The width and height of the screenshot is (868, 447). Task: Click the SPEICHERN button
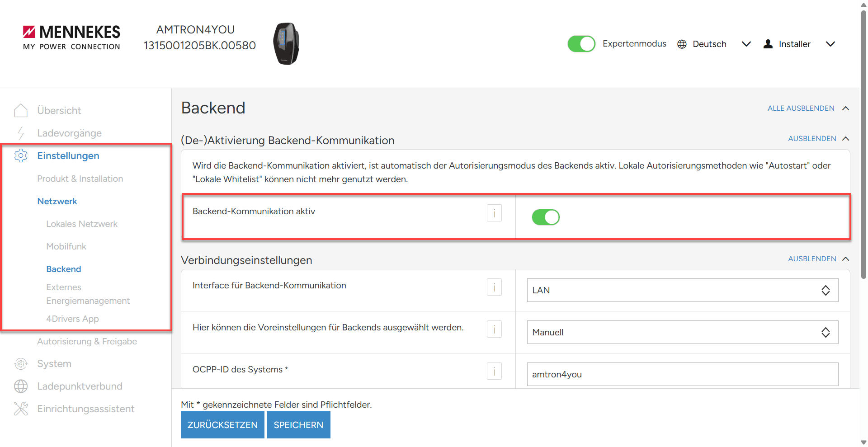tap(298, 424)
